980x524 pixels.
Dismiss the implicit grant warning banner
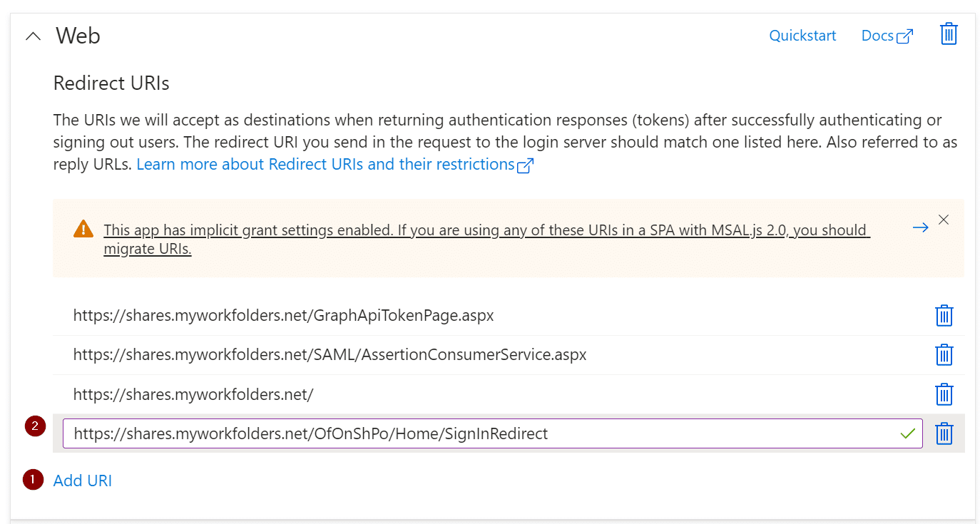click(944, 220)
